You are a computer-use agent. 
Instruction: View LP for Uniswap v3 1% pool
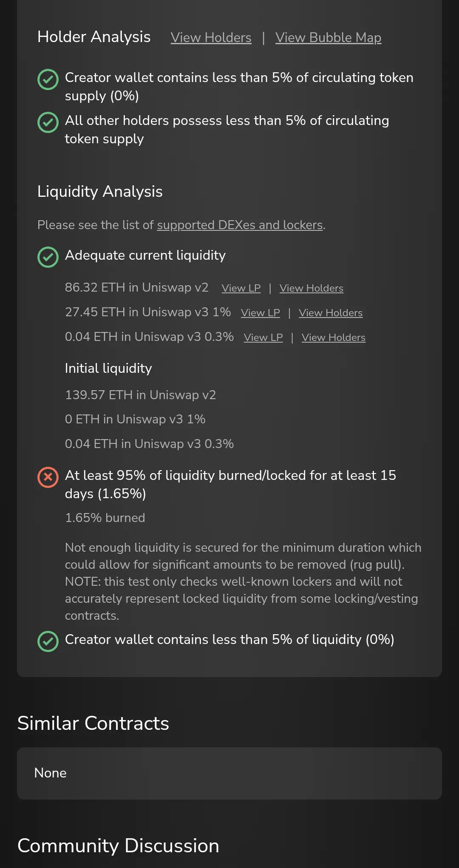click(x=260, y=313)
